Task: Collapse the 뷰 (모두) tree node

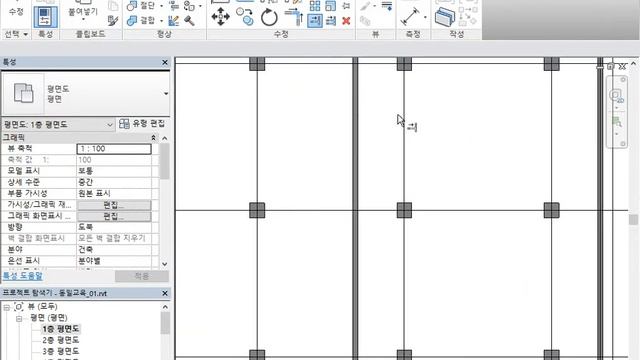Action: coord(7,307)
